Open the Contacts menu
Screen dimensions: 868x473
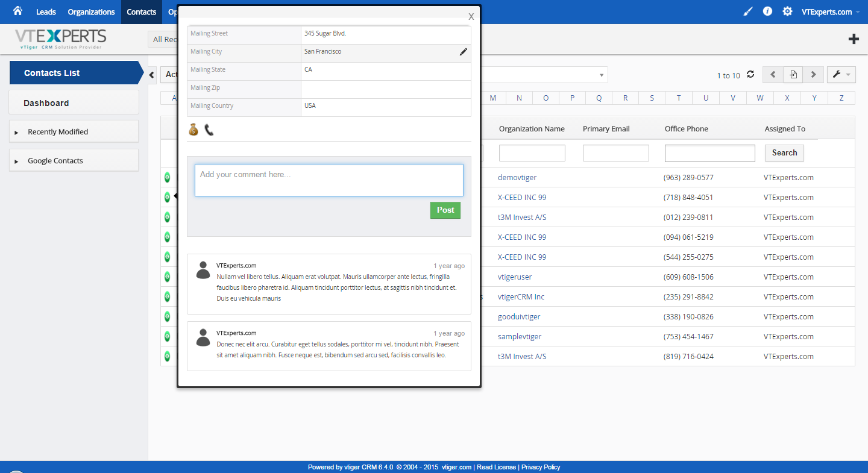142,11
